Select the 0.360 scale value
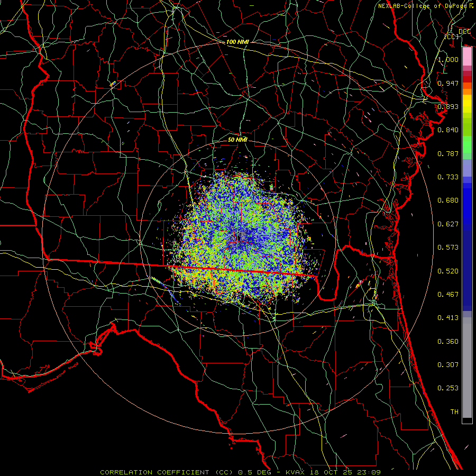 click(448, 342)
